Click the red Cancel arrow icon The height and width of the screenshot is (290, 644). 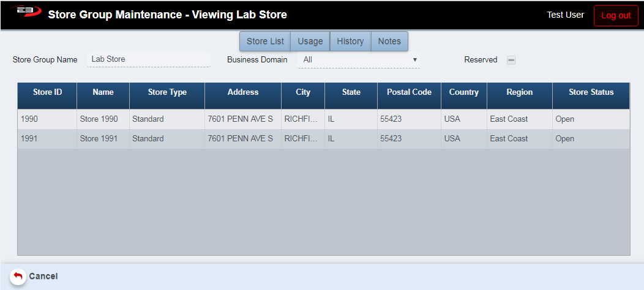(18, 277)
